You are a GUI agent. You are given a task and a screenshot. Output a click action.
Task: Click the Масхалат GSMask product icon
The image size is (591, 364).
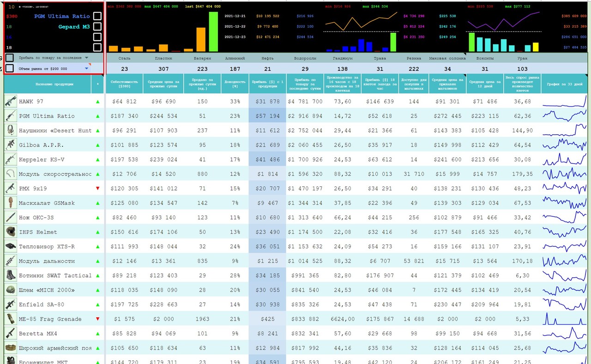pos(11,203)
